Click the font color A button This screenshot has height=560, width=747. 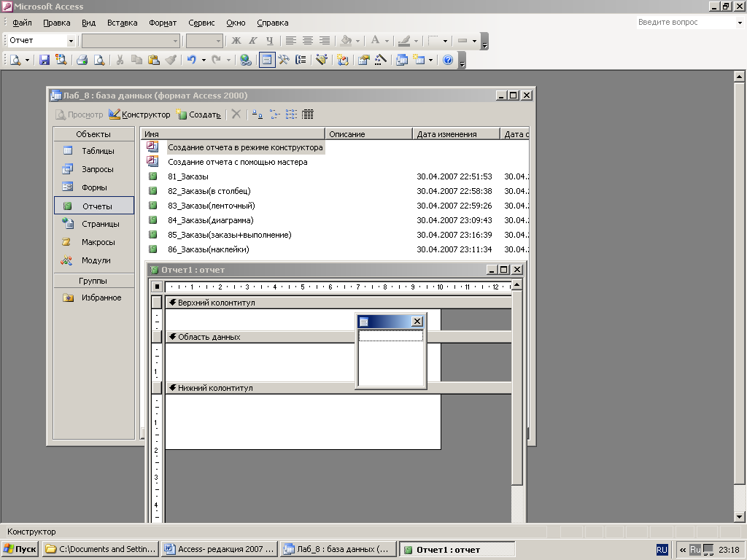[376, 41]
